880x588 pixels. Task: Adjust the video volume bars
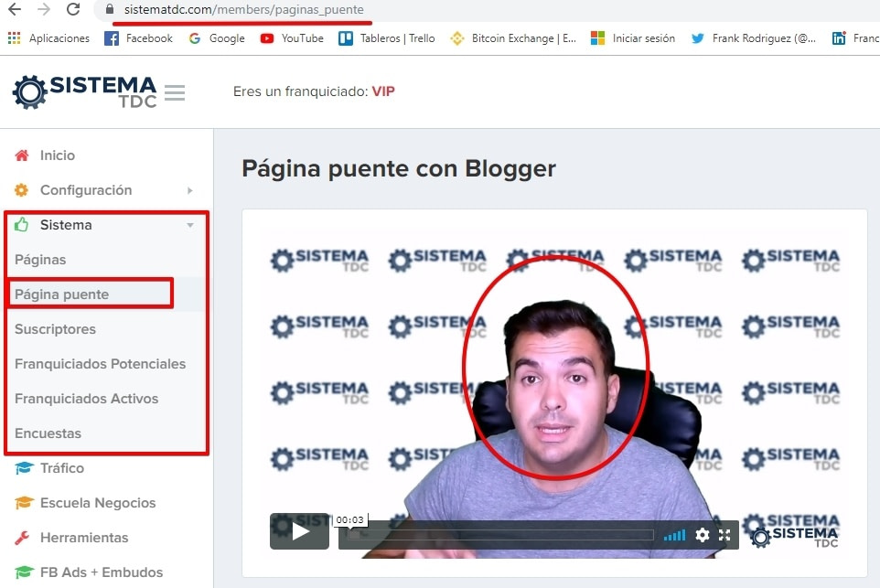coord(674,535)
